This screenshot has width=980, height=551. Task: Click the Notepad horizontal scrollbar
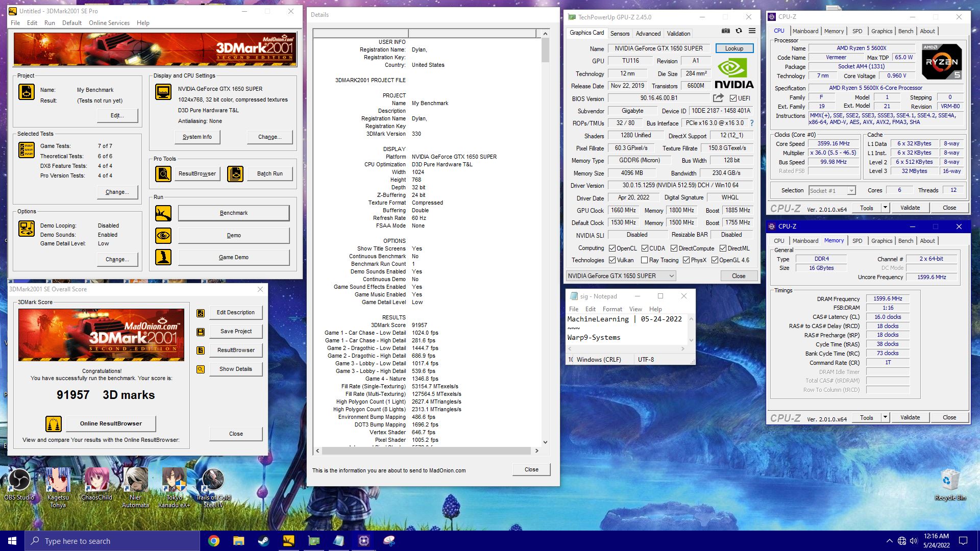click(x=625, y=349)
